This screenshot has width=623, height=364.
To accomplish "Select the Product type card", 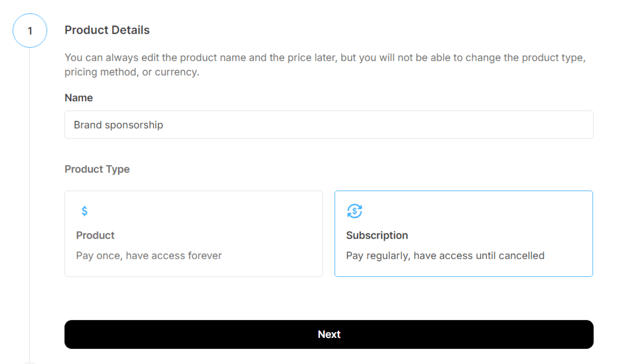I will pyautogui.click(x=194, y=234).
